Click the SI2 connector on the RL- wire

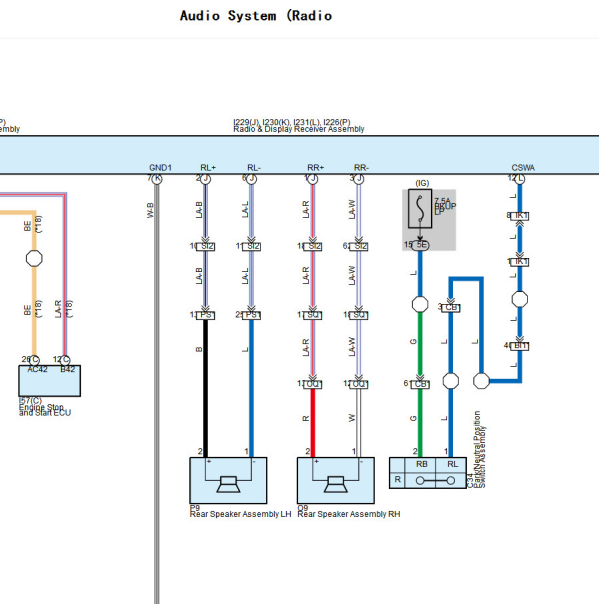[252, 247]
